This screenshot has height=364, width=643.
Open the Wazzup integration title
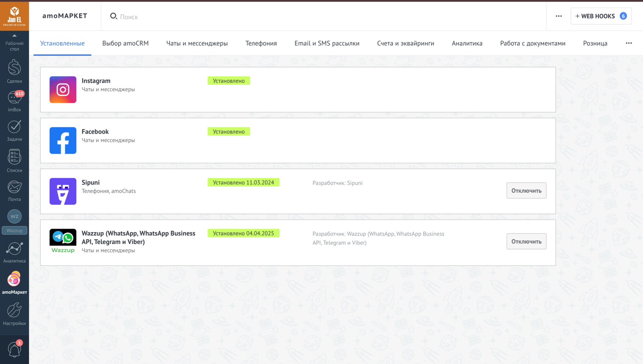[139, 237]
